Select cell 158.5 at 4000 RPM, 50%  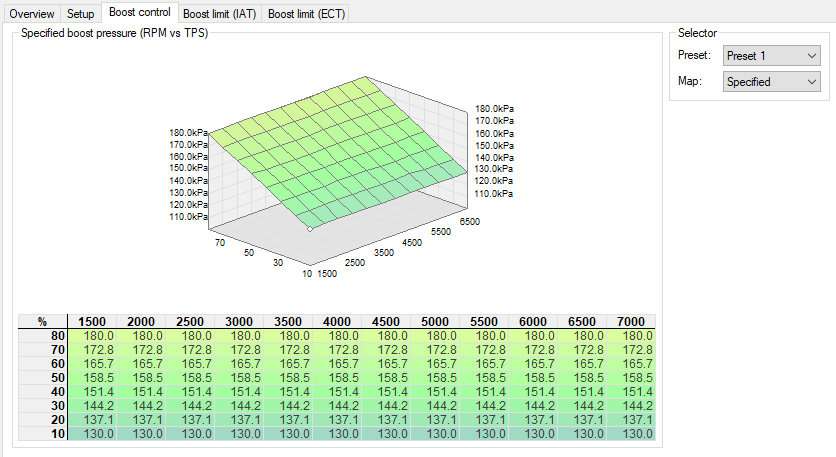(x=337, y=378)
